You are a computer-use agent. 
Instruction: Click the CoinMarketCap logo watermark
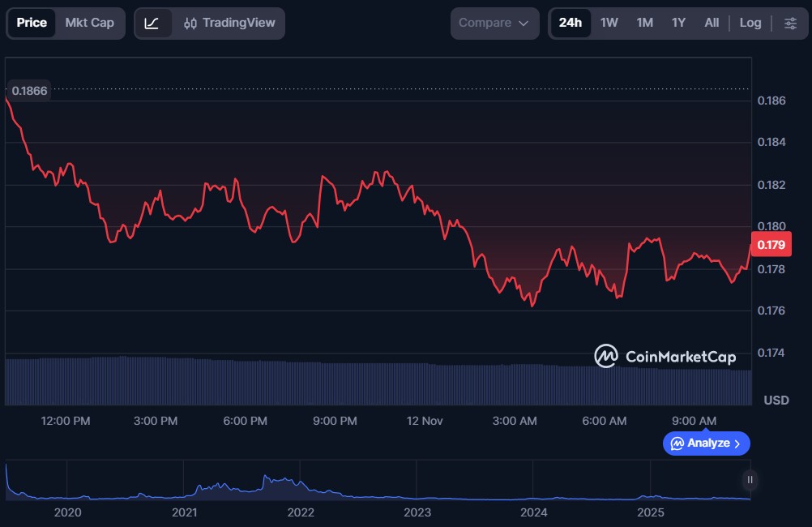[665, 356]
